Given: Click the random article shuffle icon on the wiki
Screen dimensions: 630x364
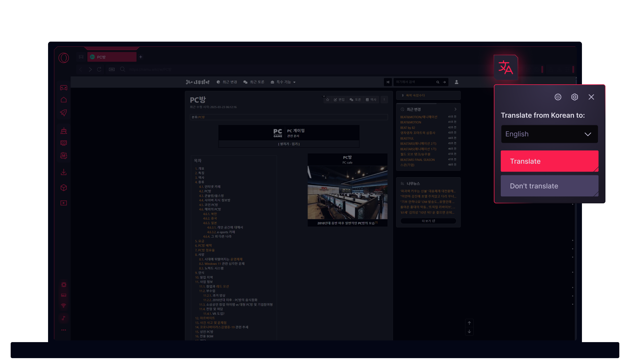Looking at the screenshot, I should tap(388, 82).
